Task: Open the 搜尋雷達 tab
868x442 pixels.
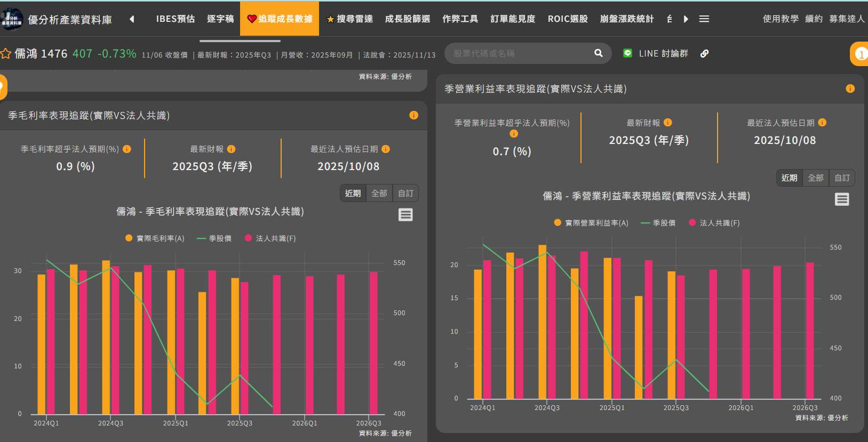Action: tap(349, 19)
